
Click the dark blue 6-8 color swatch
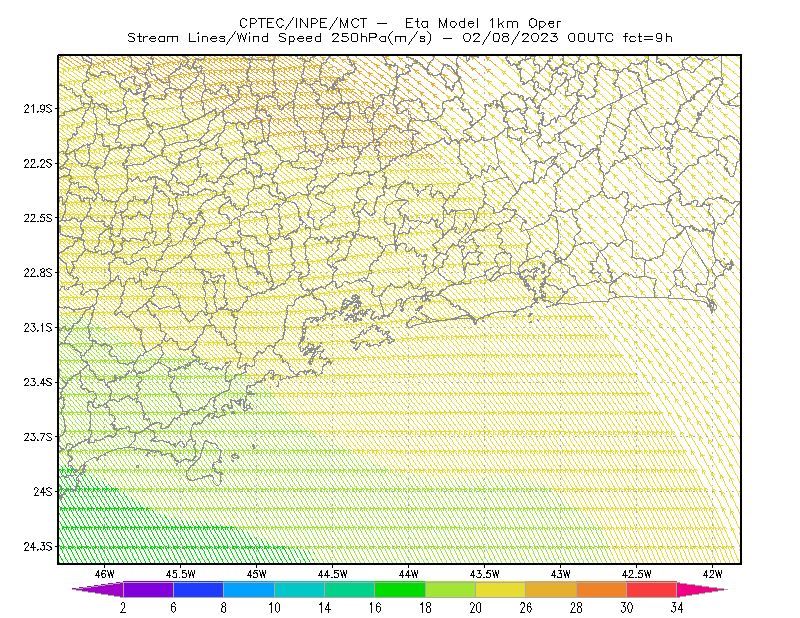(198, 589)
